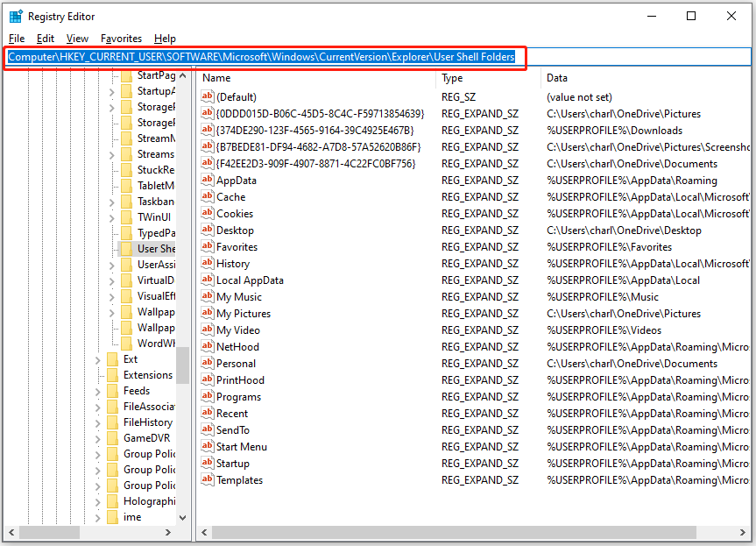Sort values by the Name column header
The height and width of the screenshot is (546, 756).
pos(315,78)
